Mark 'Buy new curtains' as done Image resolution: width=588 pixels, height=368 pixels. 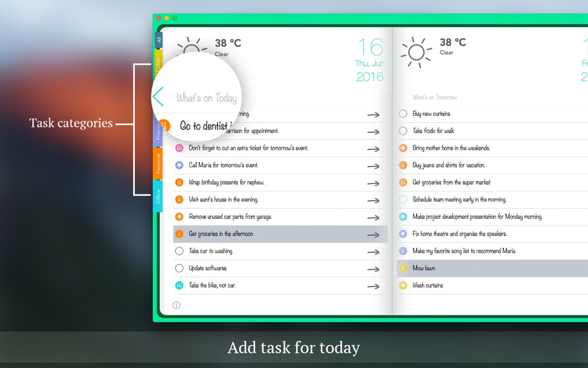point(403,113)
